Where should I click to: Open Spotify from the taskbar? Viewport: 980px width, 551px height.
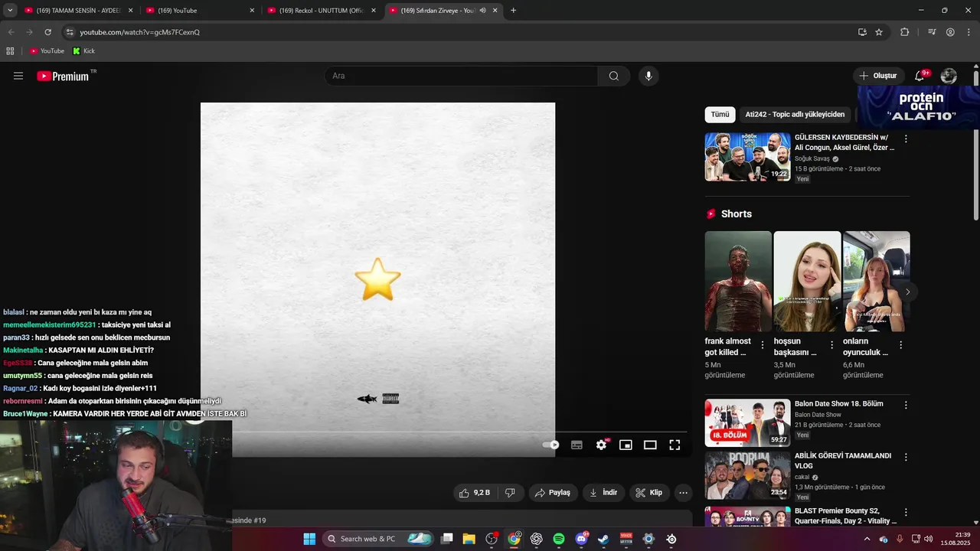click(559, 539)
